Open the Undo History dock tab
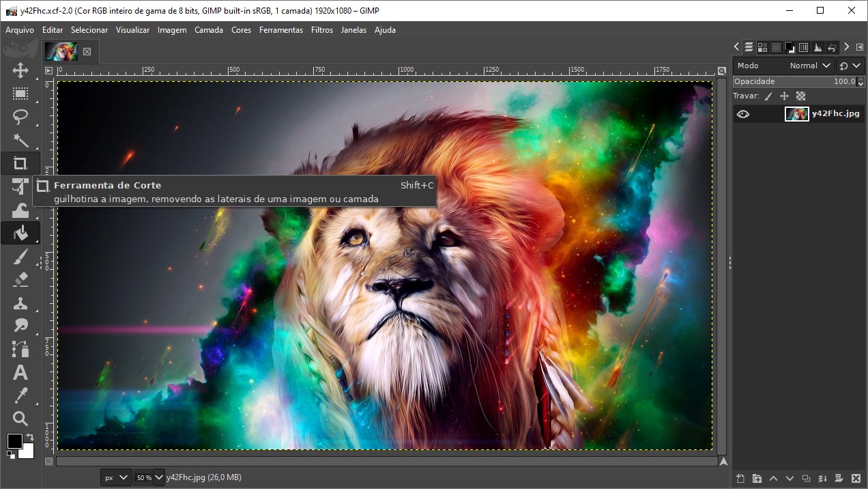This screenshot has height=489, width=868. [x=832, y=47]
